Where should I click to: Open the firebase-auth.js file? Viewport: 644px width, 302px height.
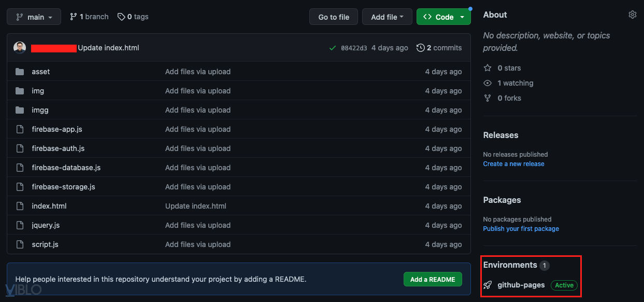(x=58, y=148)
